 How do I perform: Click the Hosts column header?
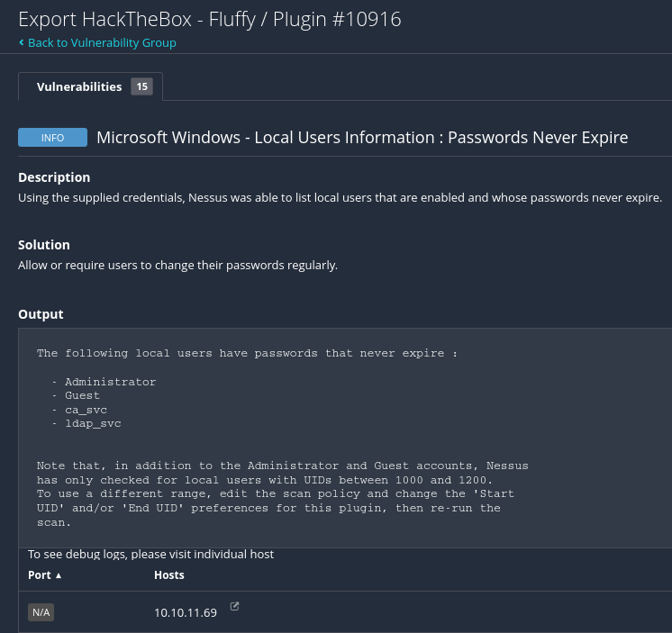[169, 574]
